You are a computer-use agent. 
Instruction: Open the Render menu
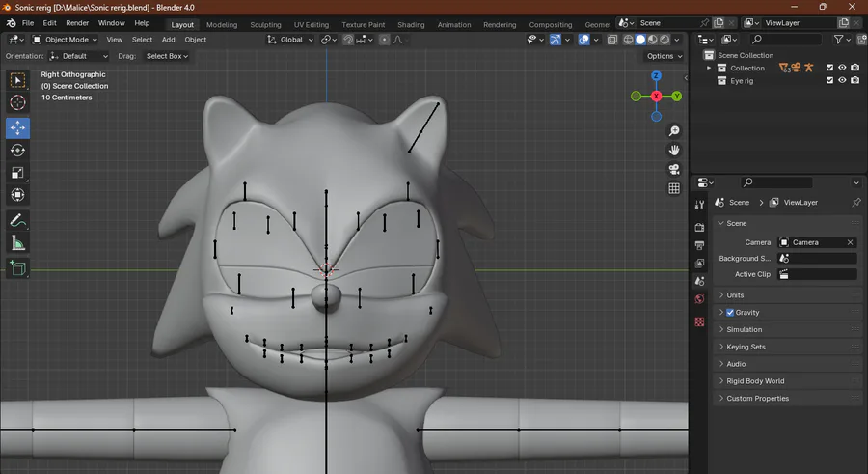pyautogui.click(x=77, y=22)
